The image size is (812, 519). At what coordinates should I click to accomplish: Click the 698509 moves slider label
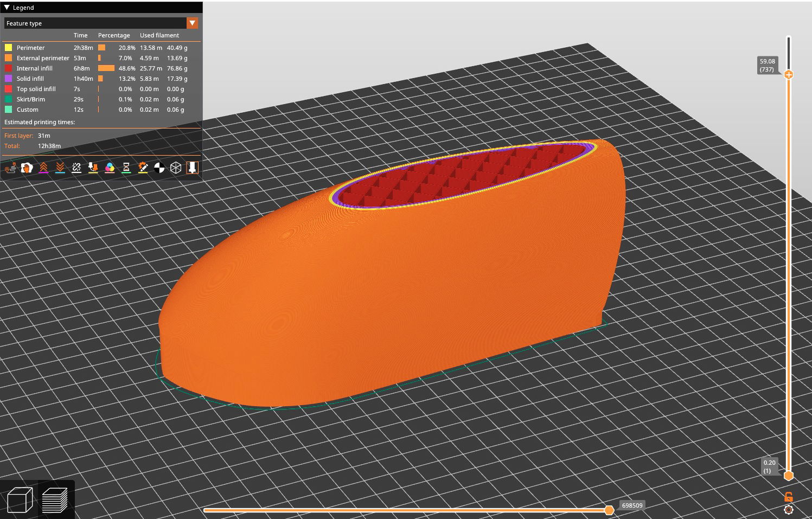632,505
